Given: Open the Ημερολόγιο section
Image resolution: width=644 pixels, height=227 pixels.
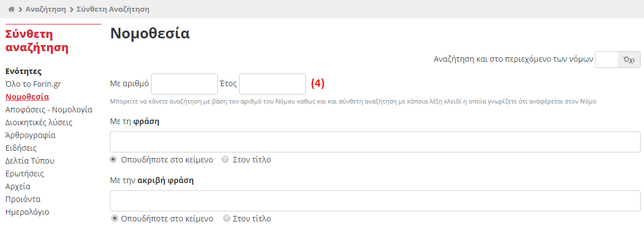Looking at the screenshot, I should tap(27, 212).
